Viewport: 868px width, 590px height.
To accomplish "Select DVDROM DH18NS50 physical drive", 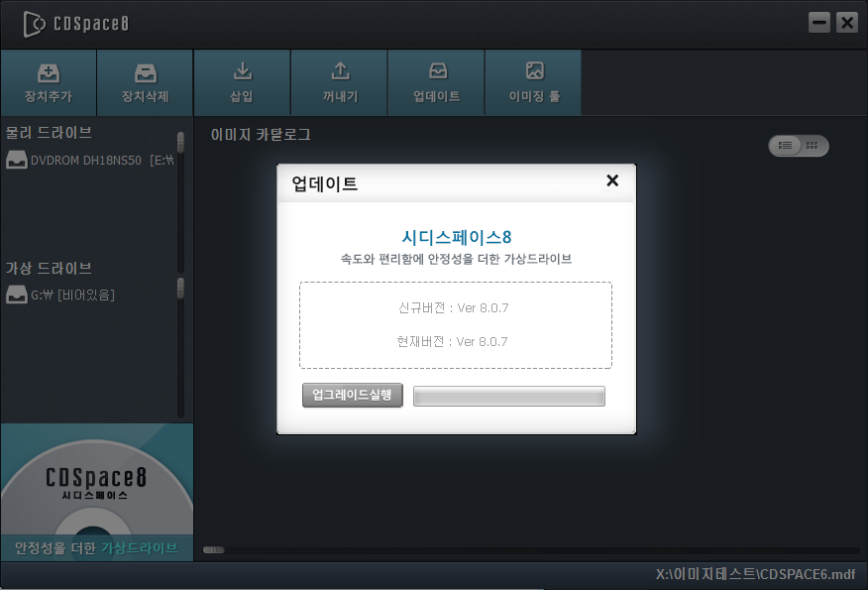I will coord(90,160).
